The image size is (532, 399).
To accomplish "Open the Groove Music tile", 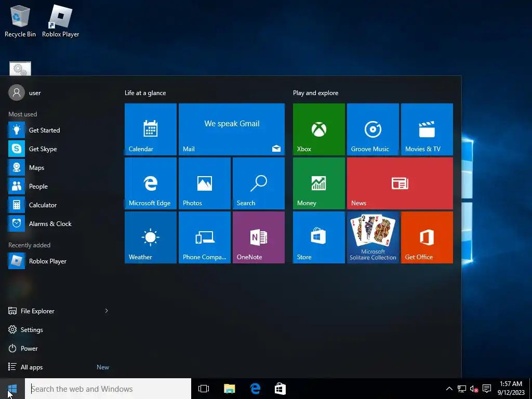I will click(373, 129).
